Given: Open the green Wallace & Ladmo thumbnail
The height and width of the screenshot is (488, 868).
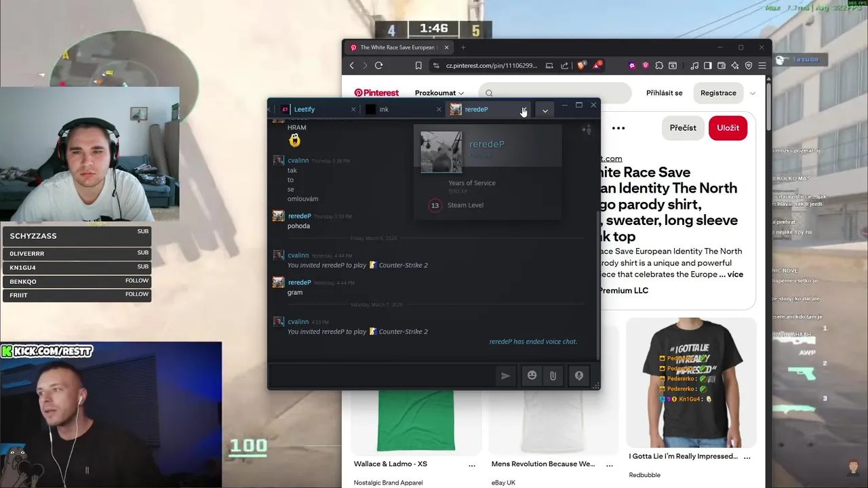Looking at the screenshot, I should tap(416, 421).
